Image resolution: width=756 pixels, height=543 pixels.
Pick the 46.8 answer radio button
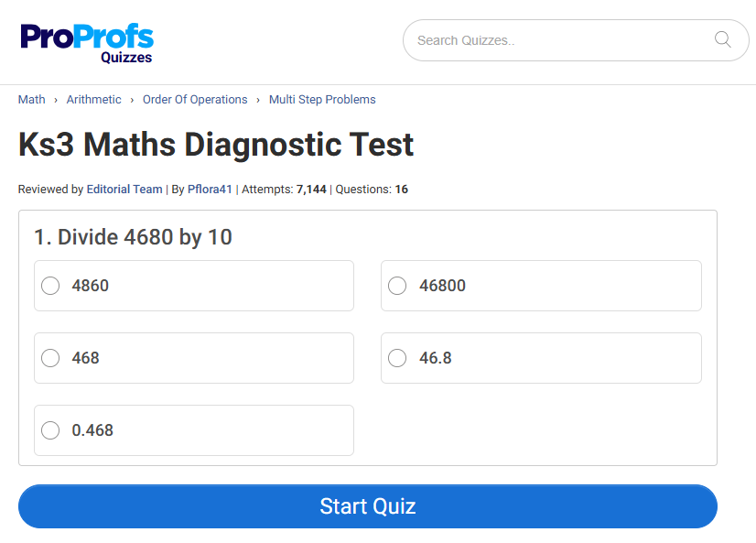[397, 358]
